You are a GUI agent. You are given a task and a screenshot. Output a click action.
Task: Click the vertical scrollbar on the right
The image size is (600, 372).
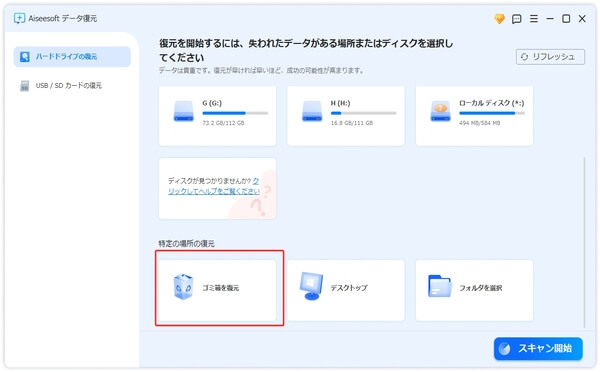[x=584, y=242]
